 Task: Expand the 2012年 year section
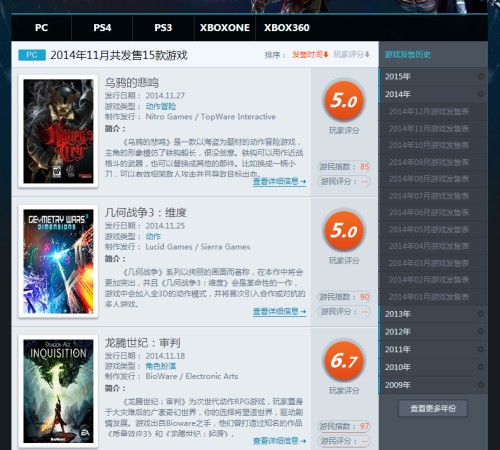click(433, 332)
